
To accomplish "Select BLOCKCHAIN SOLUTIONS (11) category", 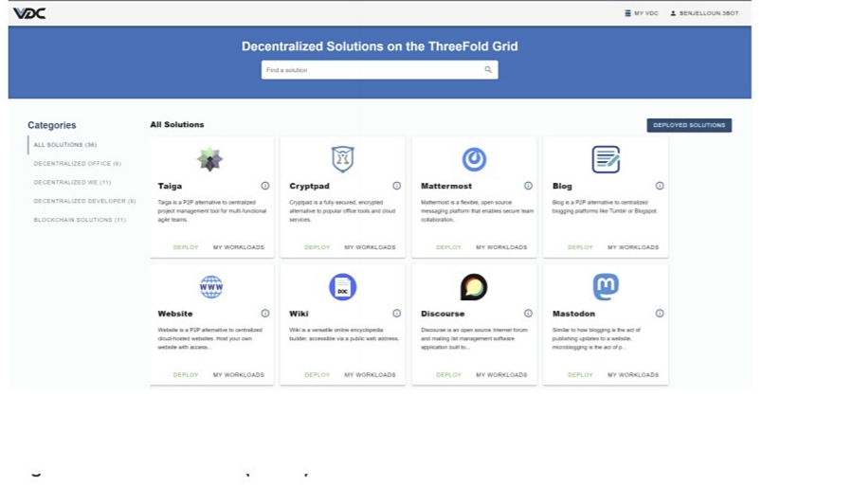I will [80, 220].
